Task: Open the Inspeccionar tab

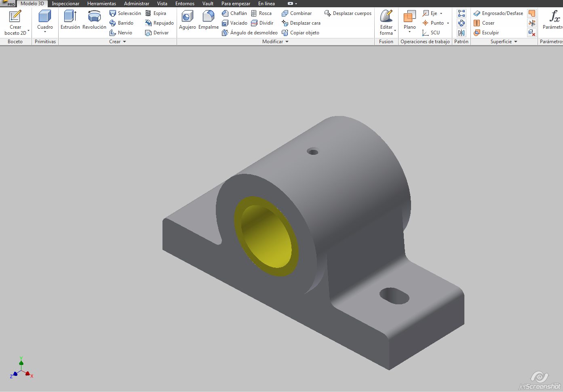Action: pos(65,4)
